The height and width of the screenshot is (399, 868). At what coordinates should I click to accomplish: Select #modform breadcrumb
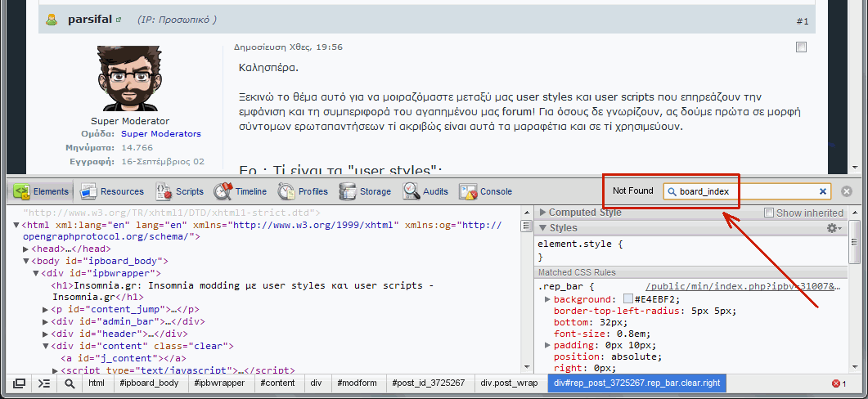pyautogui.click(x=357, y=383)
